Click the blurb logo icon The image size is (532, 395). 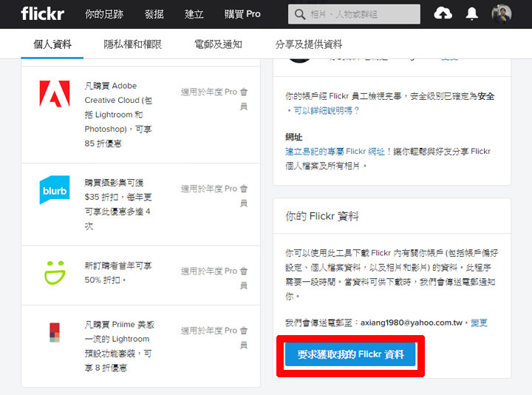pos(55,190)
